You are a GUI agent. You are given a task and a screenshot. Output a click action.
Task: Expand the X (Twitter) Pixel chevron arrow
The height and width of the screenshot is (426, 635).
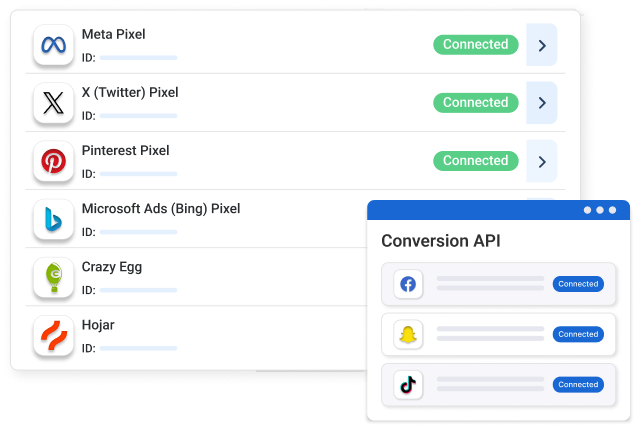[x=542, y=103]
